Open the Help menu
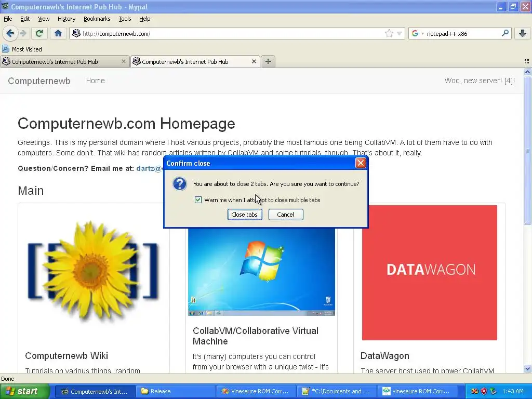532x399 pixels. 145,19
